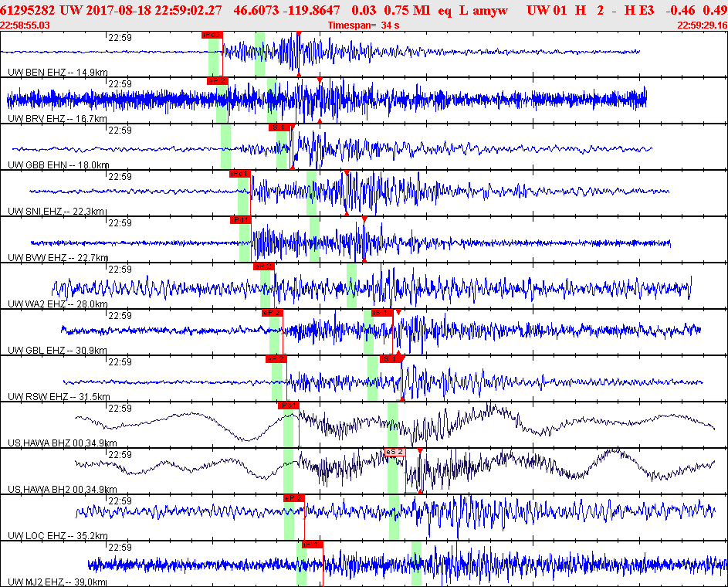Click the 'US HAWA BHZ 00 34.9km' station label
Viewport: 728px width, 587px height.
63,443
